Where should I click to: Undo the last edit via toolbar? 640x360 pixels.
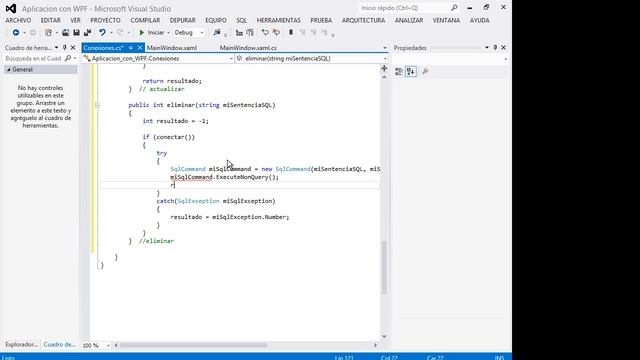(x=102, y=32)
